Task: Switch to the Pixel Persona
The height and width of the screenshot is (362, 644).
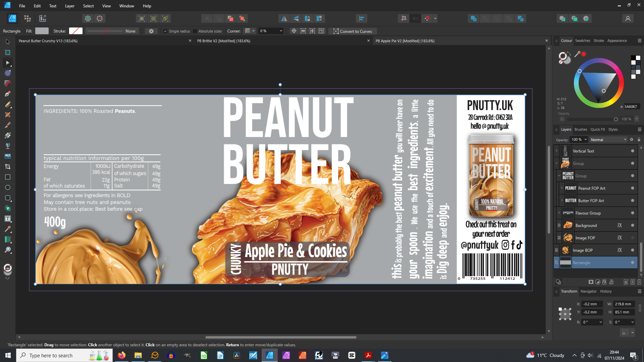Action: coord(28,18)
